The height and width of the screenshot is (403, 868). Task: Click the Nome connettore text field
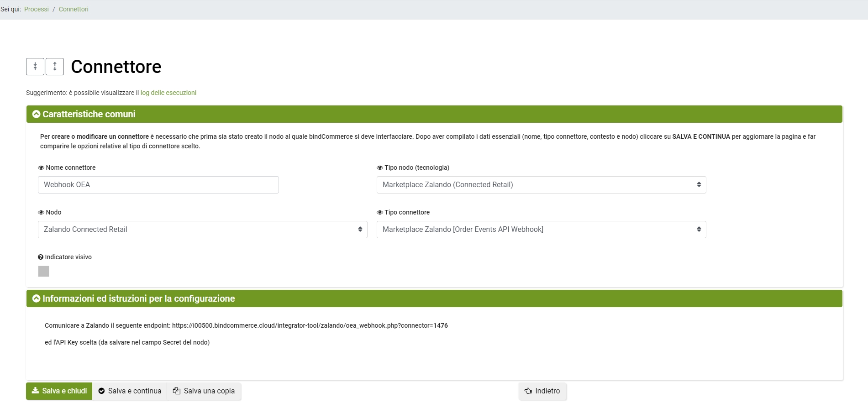pos(158,185)
